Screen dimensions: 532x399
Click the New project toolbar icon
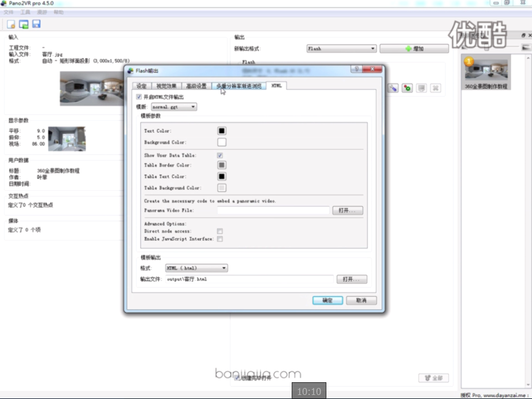[x=11, y=24]
